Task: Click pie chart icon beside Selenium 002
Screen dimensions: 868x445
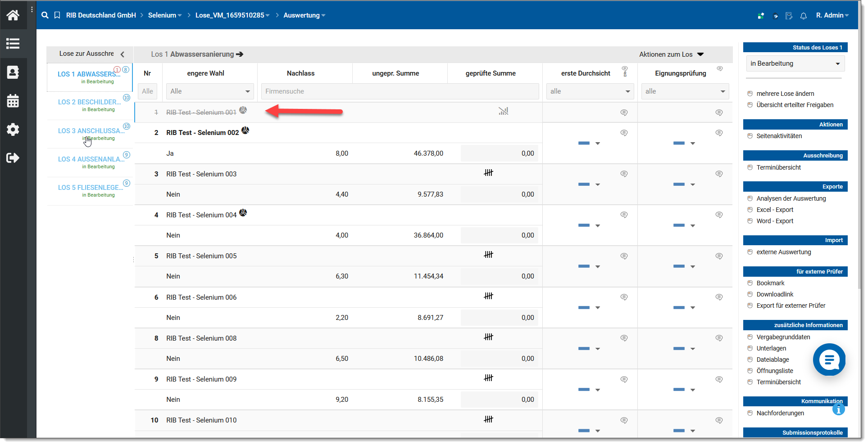Action: 245,130
